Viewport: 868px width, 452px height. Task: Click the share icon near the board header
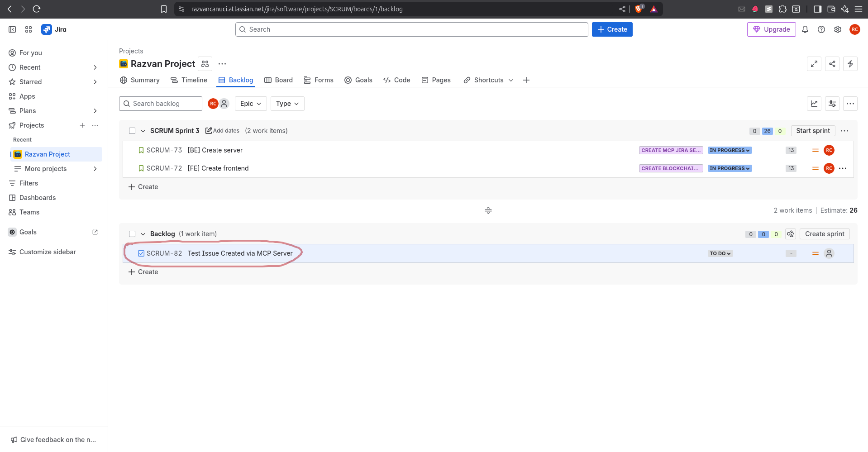point(832,64)
